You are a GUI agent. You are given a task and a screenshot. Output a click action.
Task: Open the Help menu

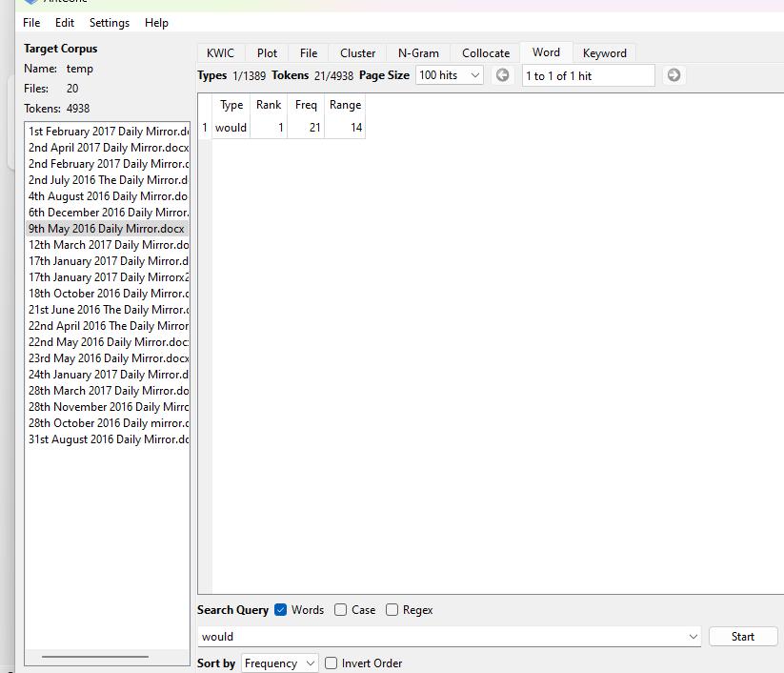[x=156, y=23]
